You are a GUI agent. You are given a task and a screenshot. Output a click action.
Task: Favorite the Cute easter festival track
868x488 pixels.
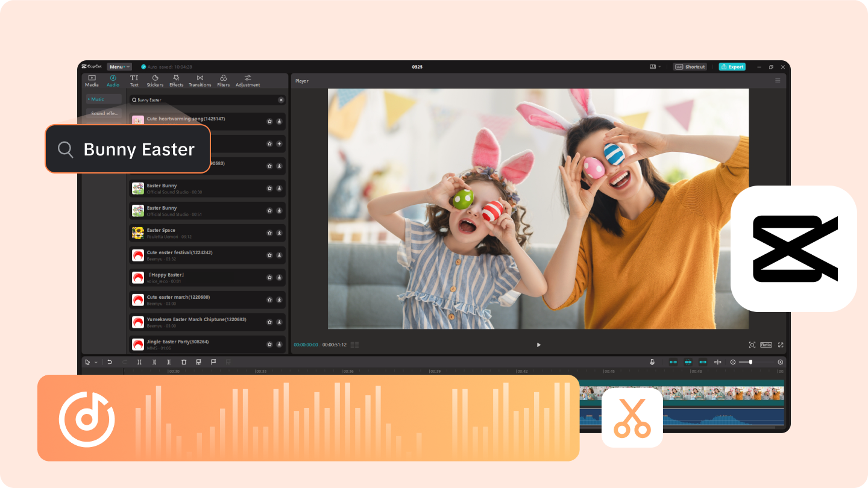click(x=269, y=255)
